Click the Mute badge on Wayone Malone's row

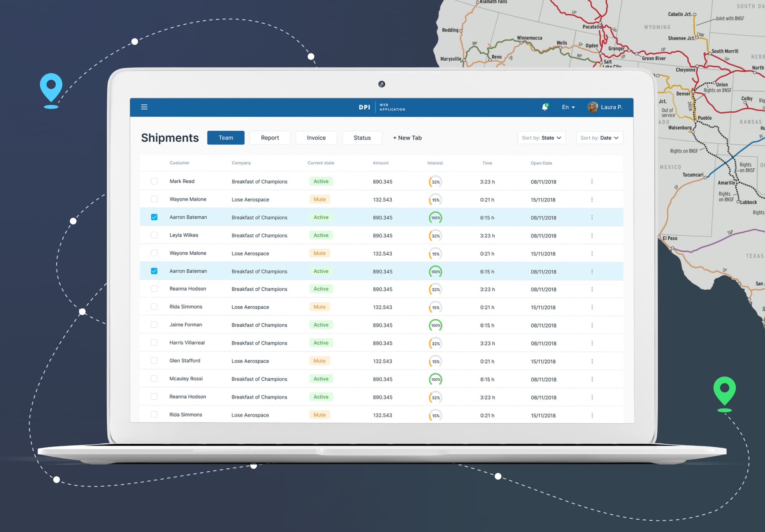[319, 199]
